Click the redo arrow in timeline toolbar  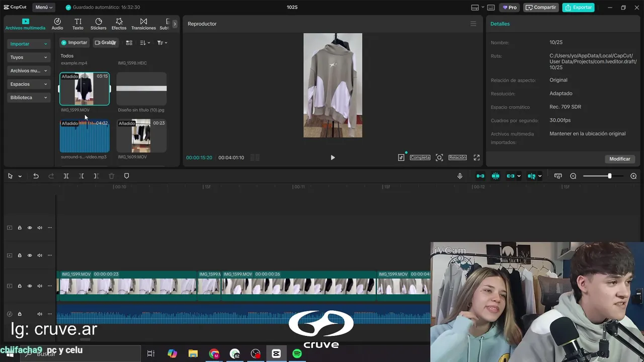coord(51,176)
